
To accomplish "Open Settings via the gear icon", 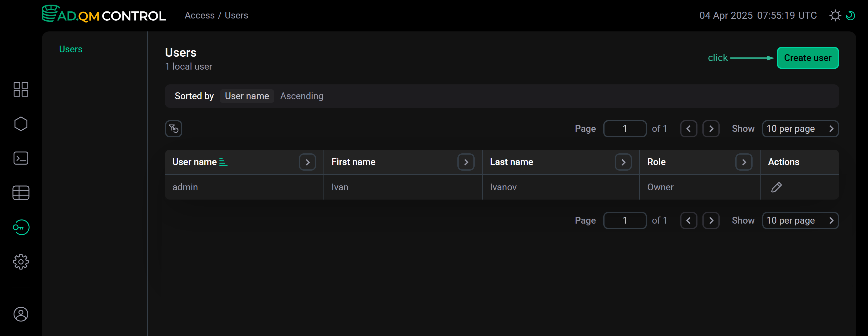I will pos(21,261).
